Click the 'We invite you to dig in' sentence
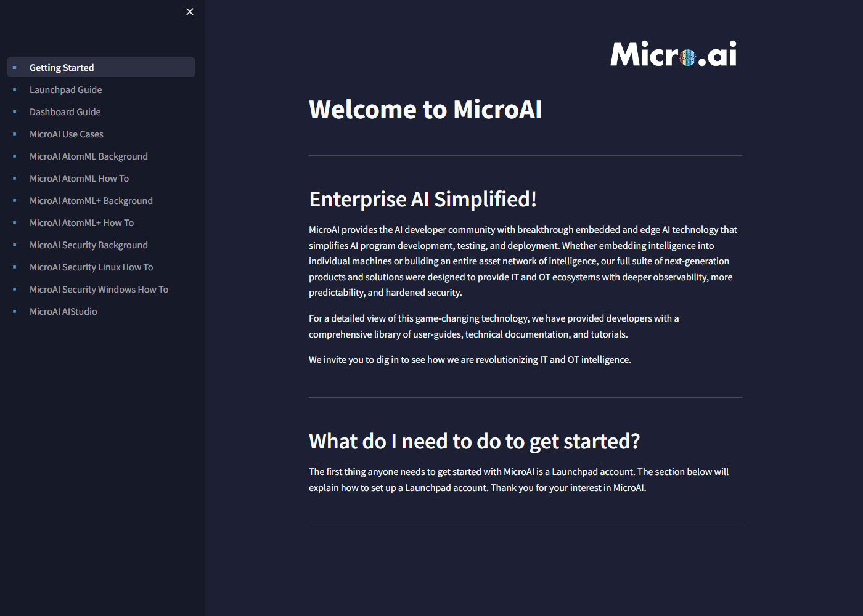Viewport: 863px width, 616px height. point(470,359)
